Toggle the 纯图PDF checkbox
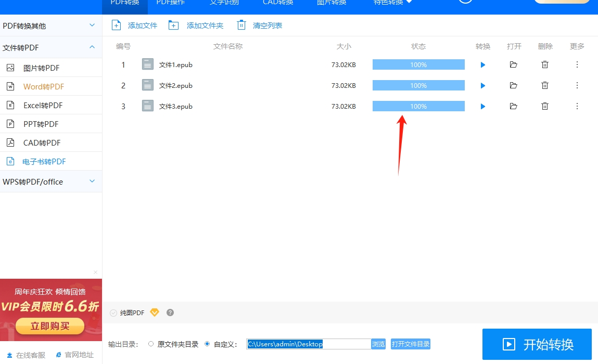 coord(113,313)
